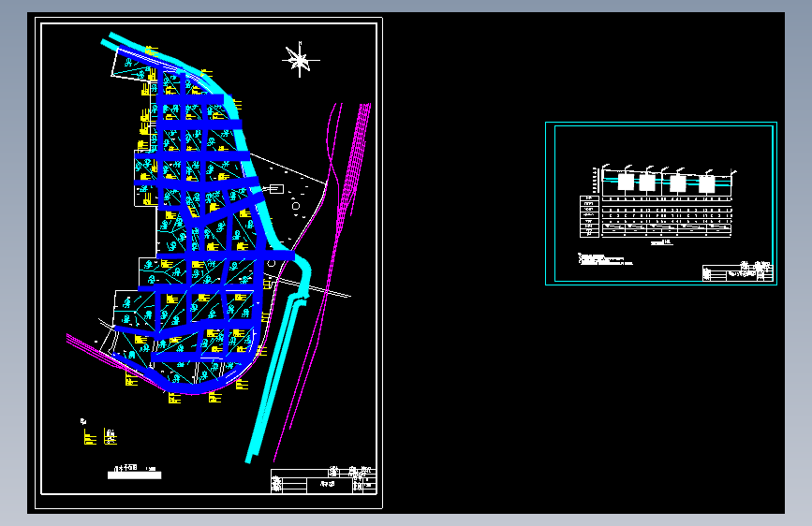
Task: Select the white scale bar below the map
Action: [x=134, y=475]
